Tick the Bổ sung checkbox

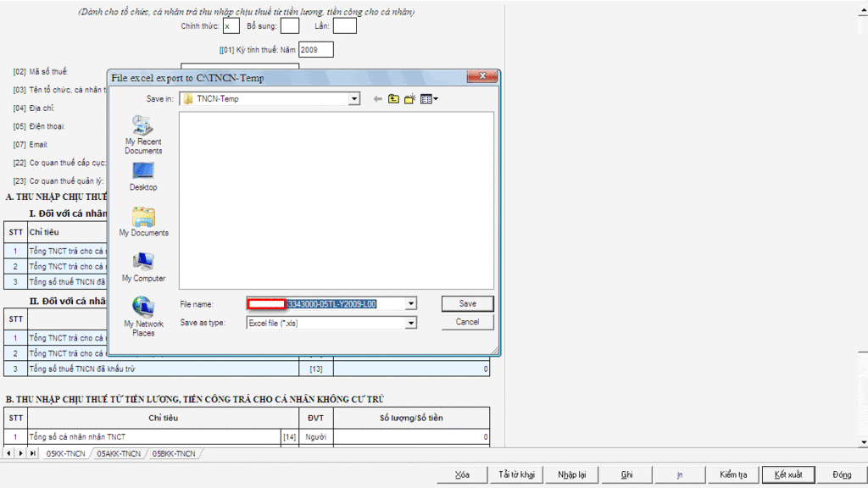(x=290, y=26)
